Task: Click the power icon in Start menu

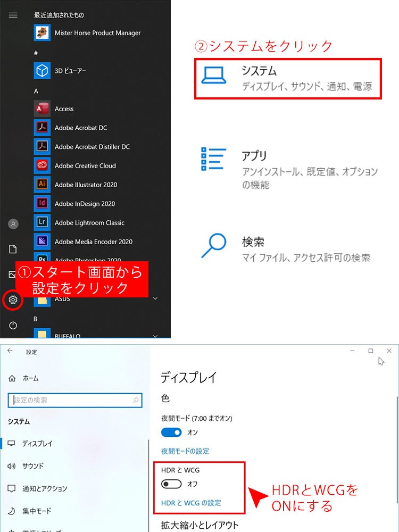Action: pos(13,325)
